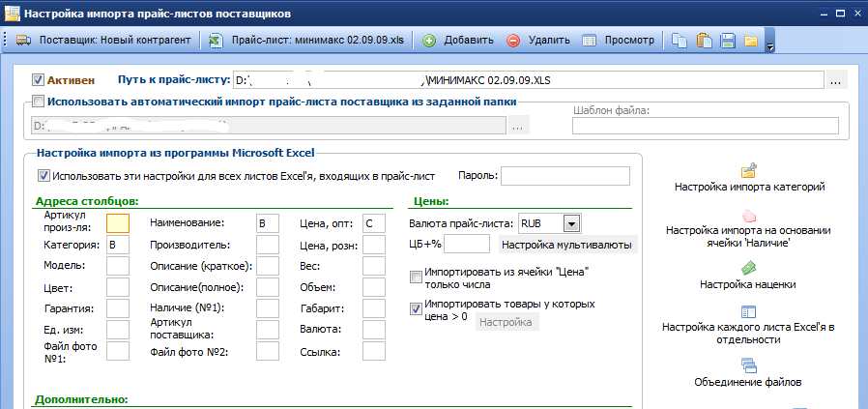Click the Описание(полное) column field

pyautogui.click(x=268, y=287)
